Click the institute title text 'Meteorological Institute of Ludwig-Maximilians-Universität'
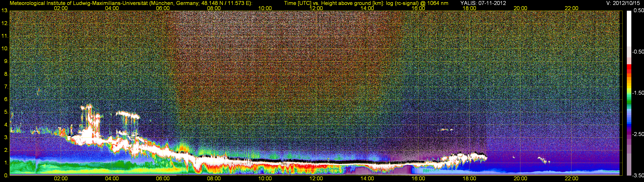This screenshot has height=182, width=644. 79,3
